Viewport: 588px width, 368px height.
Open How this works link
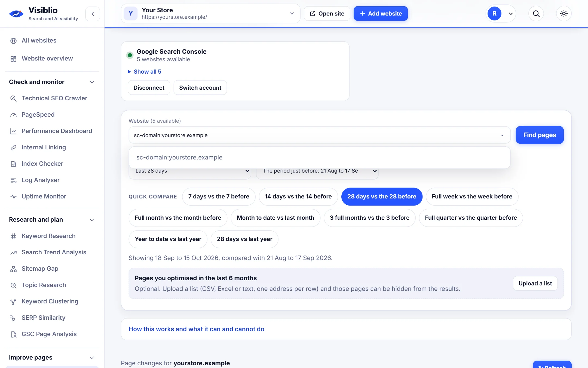coord(196,329)
